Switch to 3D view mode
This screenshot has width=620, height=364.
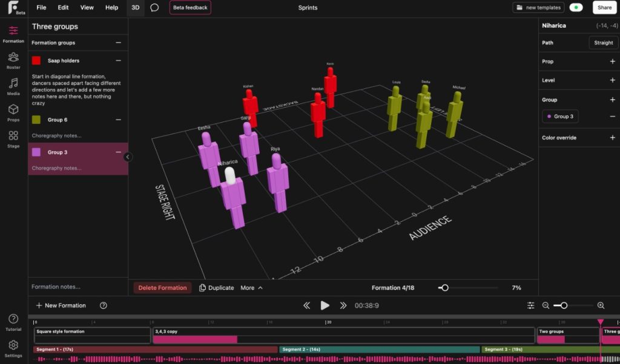(x=134, y=8)
